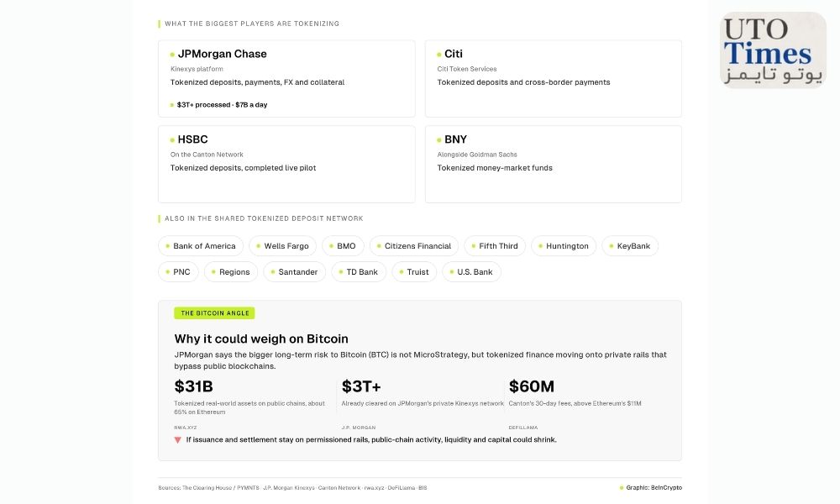Screen dimensions: 840x504
Task: Click the $3T+ large figure
Action: tap(361, 386)
